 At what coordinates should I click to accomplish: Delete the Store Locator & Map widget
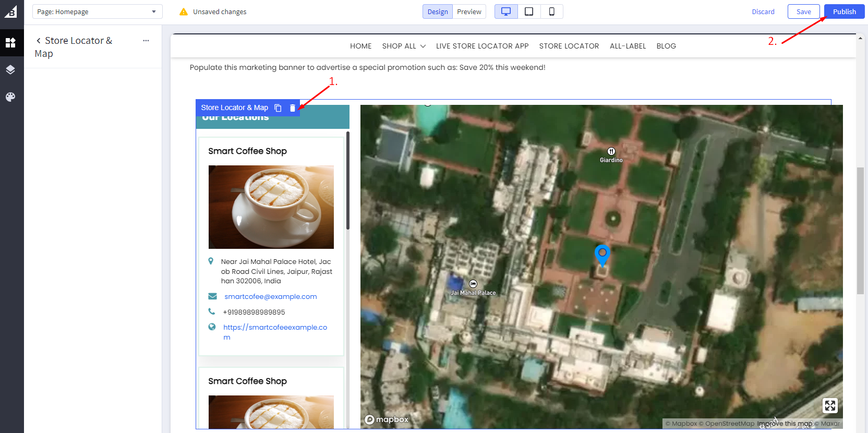pos(293,108)
